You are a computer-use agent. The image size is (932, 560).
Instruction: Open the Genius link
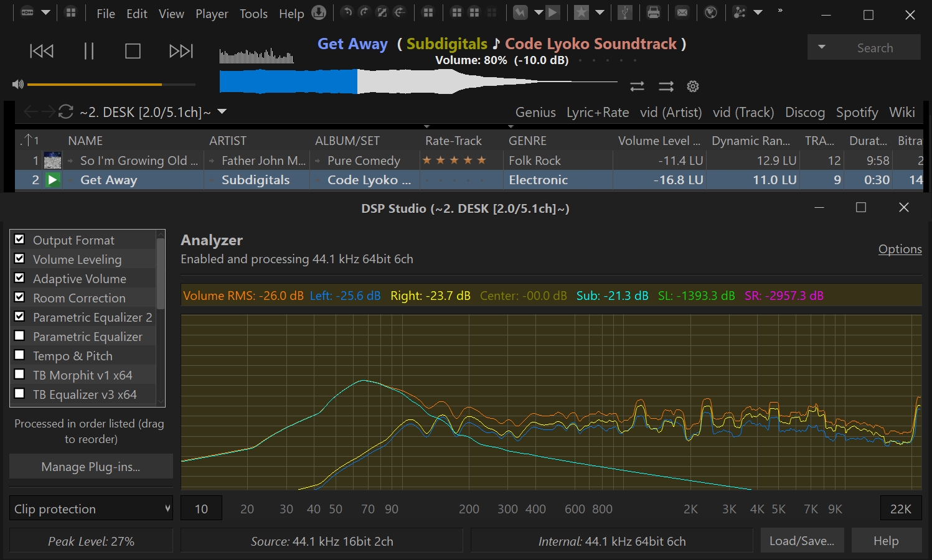point(535,113)
